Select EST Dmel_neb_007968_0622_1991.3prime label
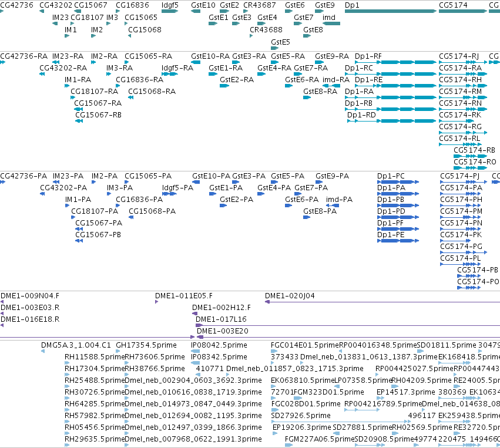This screenshot has width=500, height=448. pos(193,439)
